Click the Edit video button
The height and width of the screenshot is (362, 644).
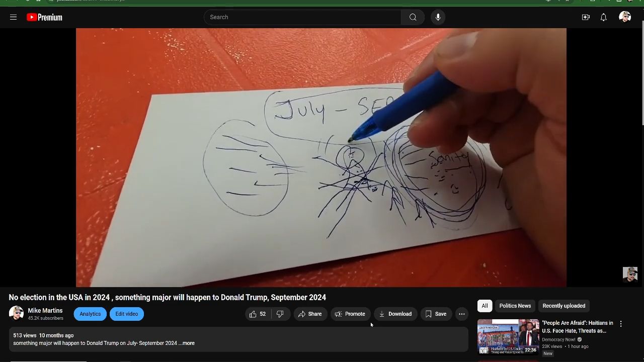pyautogui.click(x=127, y=314)
